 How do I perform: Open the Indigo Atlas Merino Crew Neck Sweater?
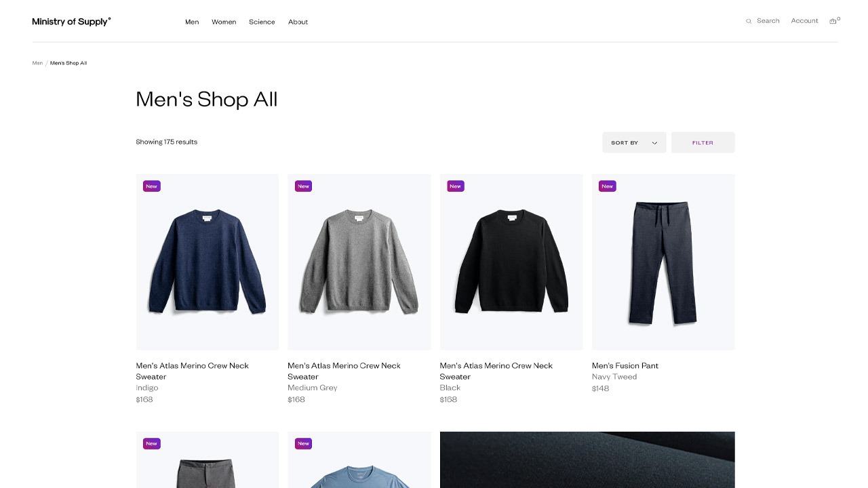click(192, 371)
